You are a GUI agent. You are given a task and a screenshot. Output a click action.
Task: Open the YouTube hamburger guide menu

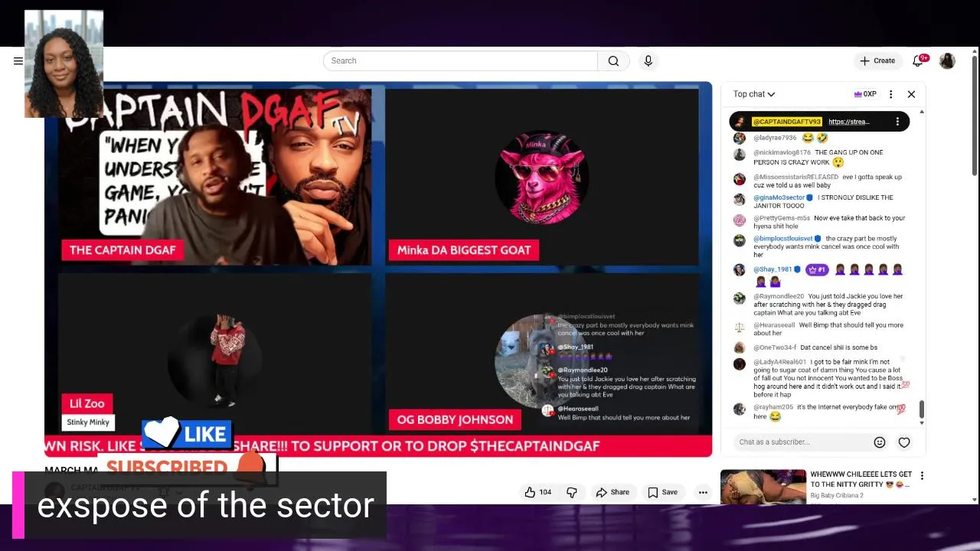18,61
